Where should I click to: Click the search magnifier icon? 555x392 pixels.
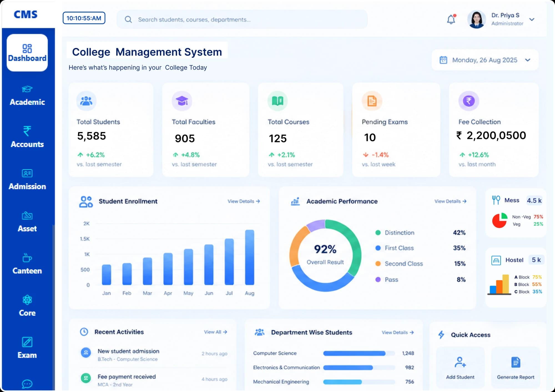(x=128, y=19)
